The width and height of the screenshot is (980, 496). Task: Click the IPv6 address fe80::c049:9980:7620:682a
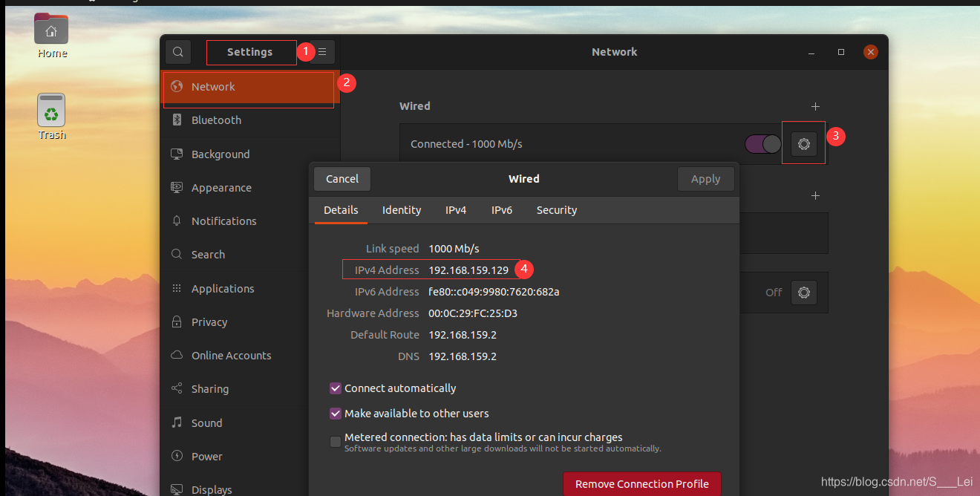[494, 292]
